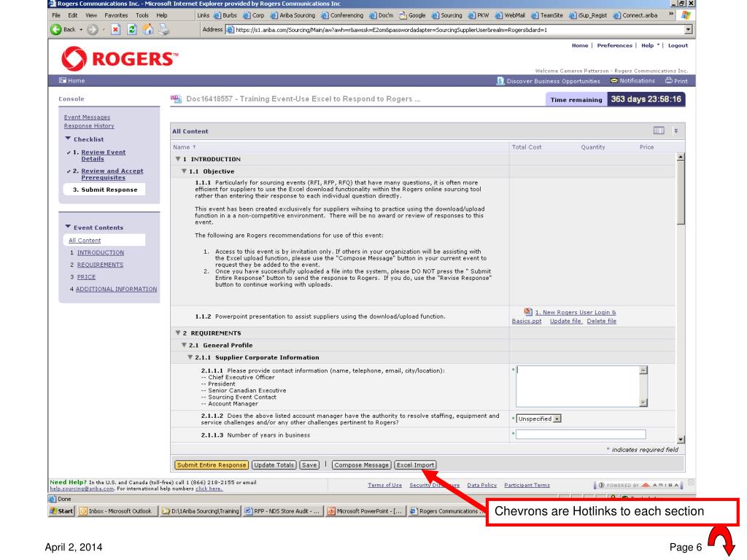This screenshot has width=747, height=560.
Task: Click the document icon beside Doc16418557 title
Action: [177, 99]
